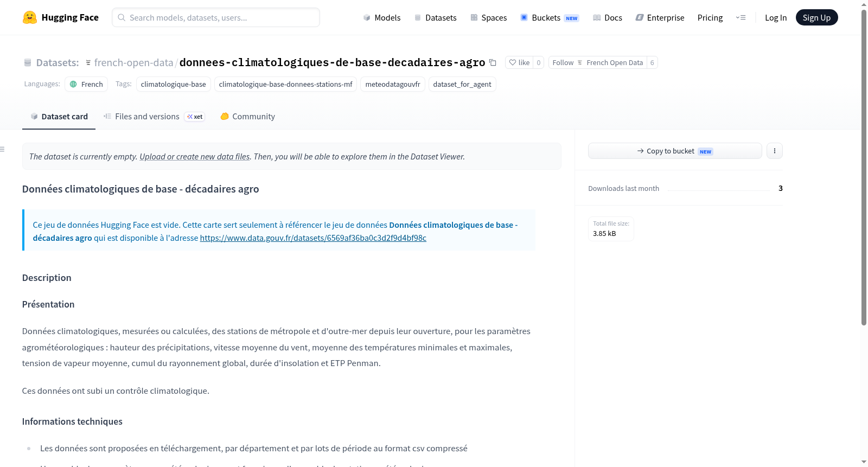868x467 pixels.
Task: Switch to Files and versions tab
Action: coord(154,116)
